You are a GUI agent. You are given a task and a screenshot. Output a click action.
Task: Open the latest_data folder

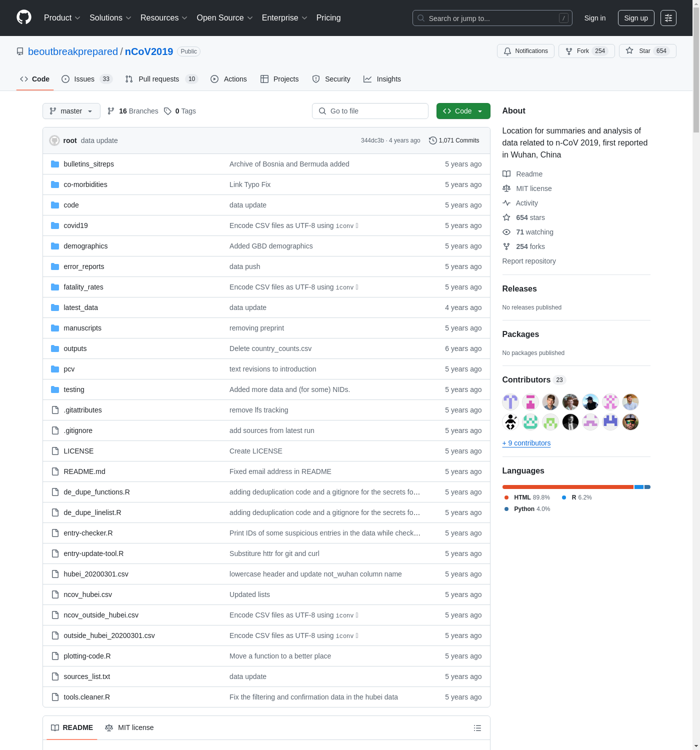[x=80, y=307]
